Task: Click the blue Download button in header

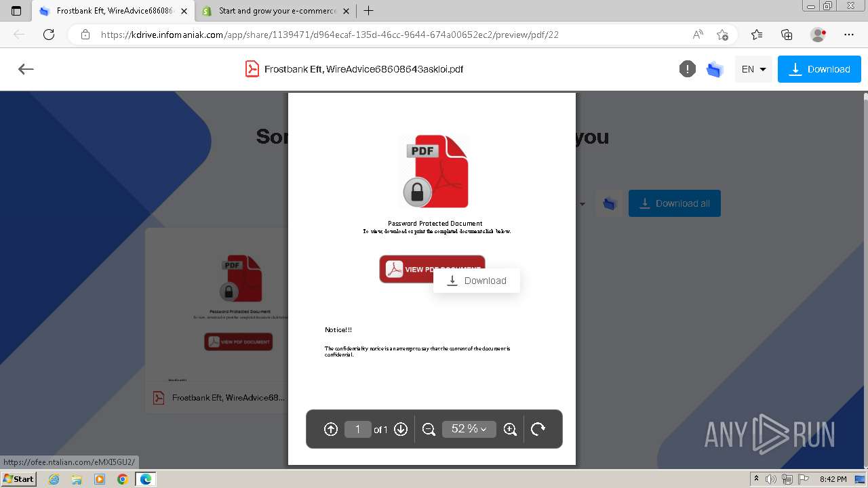Action: click(x=819, y=69)
